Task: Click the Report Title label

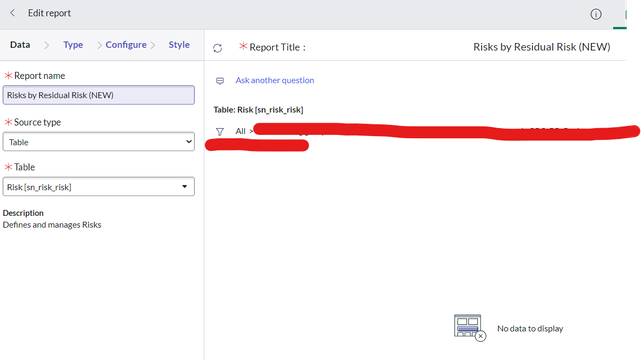Action: click(277, 47)
